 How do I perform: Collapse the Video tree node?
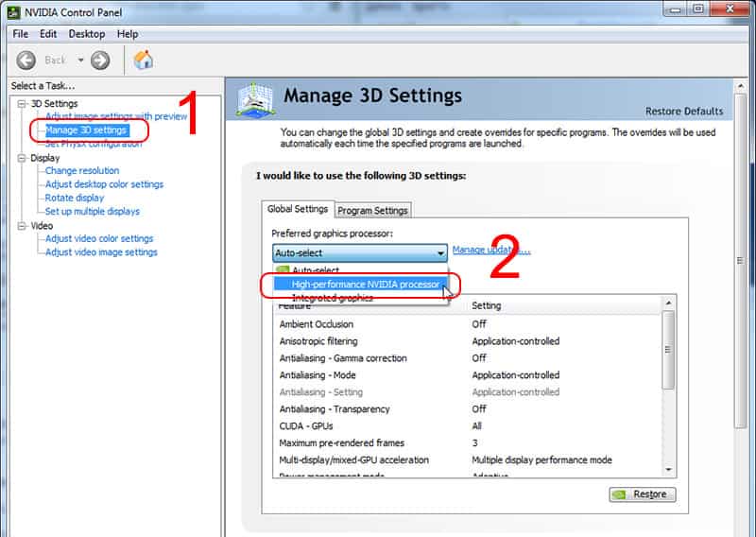22,226
